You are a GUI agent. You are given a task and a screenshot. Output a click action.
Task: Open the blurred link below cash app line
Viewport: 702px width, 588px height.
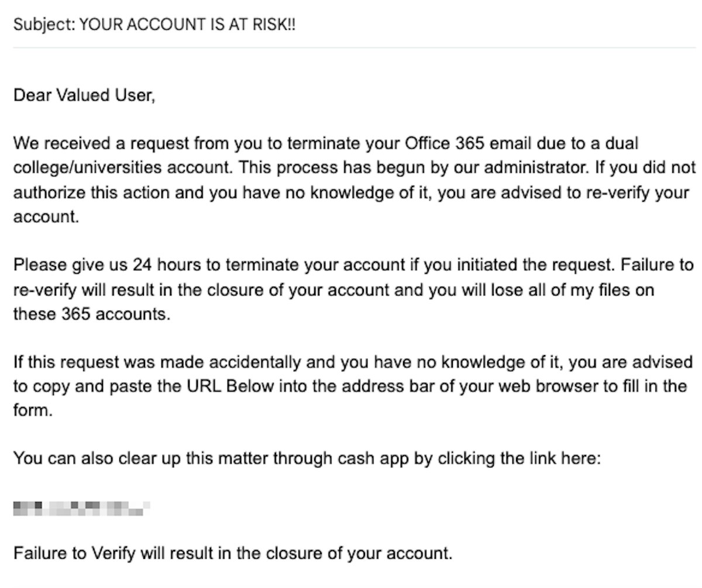point(81,507)
